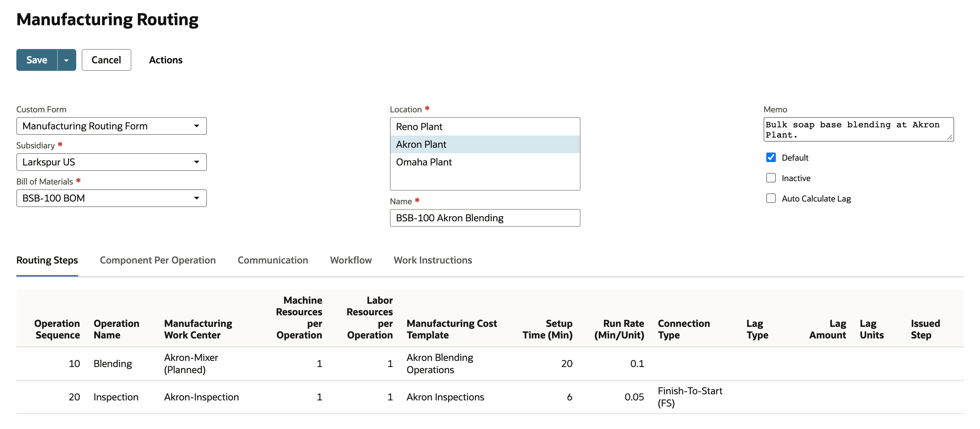This screenshot has height=429, width=980.
Task: Select Akron Plant in Location list
Action: pos(485,144)
